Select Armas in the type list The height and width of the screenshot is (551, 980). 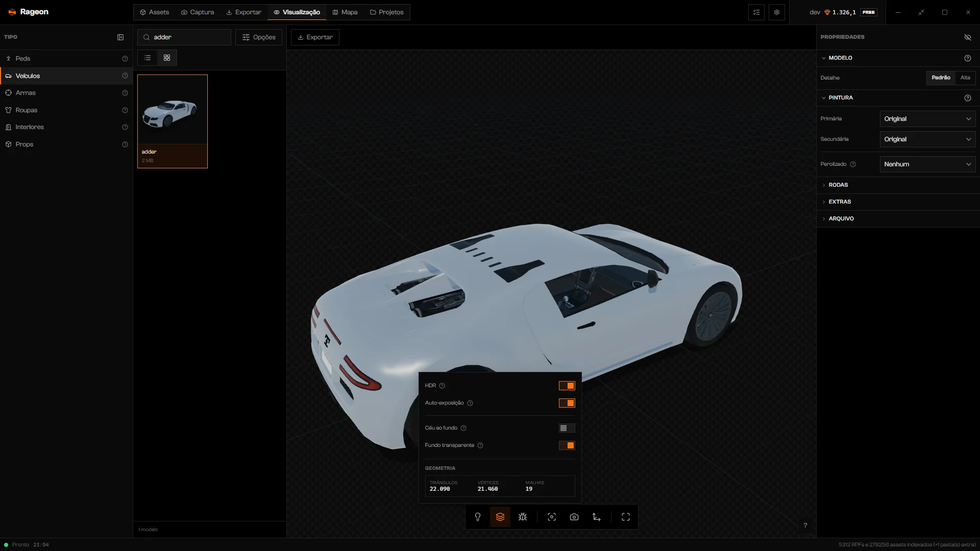[66, 93]
